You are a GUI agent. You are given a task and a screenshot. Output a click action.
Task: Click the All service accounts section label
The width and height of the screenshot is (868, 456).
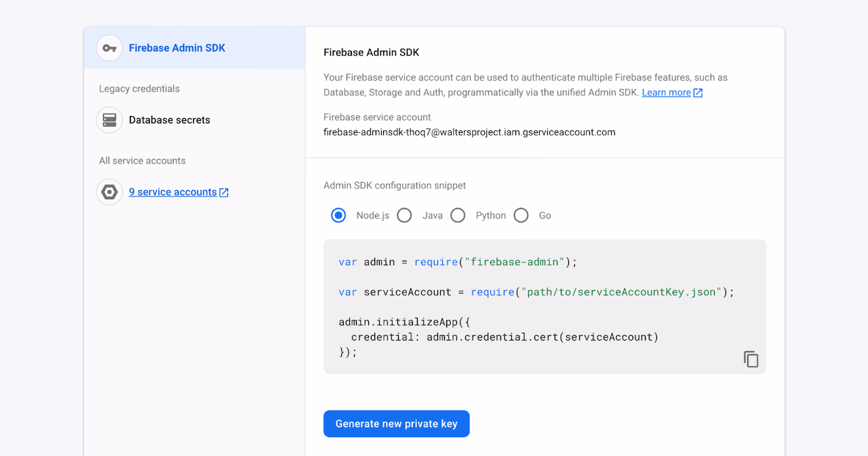[142, 161]
